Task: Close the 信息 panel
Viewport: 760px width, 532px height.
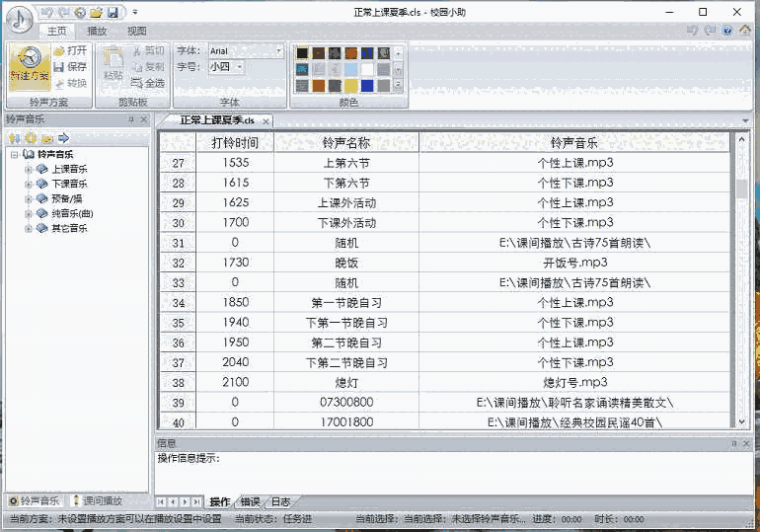Action: pos(746,443)
